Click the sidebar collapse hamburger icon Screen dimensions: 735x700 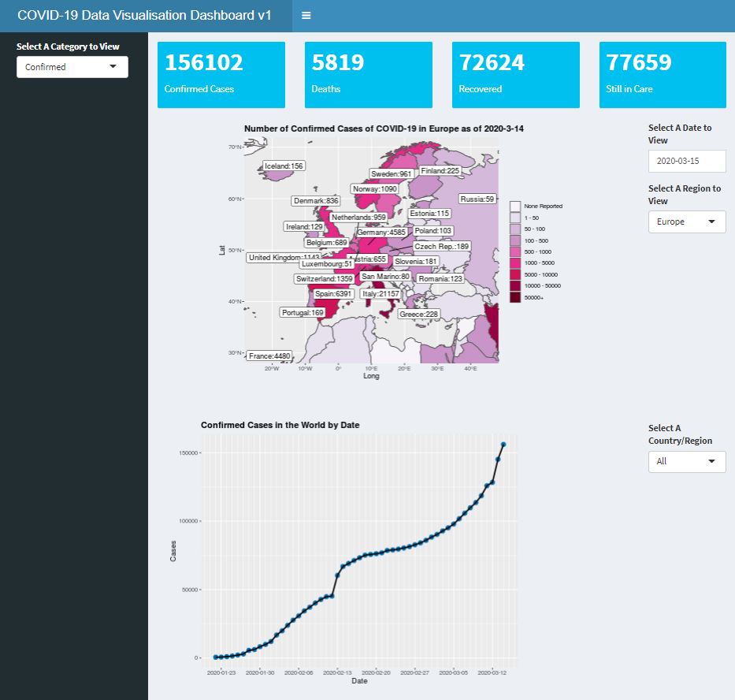[x=306, y=15]
